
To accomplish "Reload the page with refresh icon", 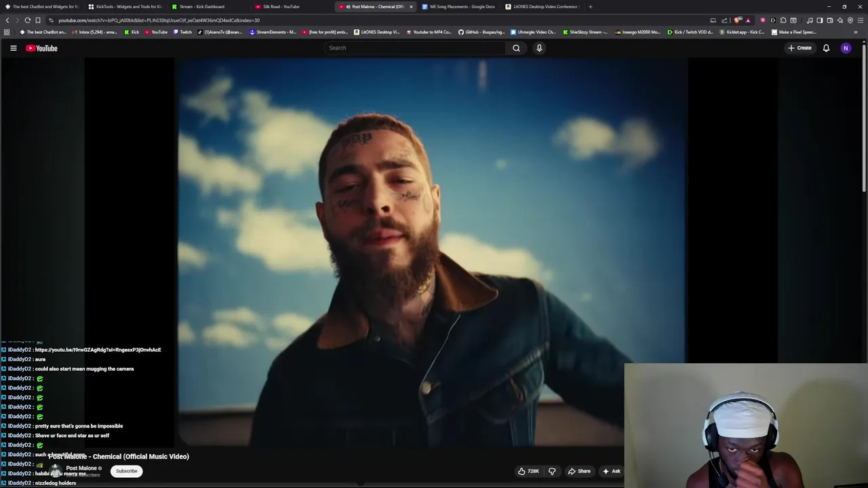I will pos(28,20).
